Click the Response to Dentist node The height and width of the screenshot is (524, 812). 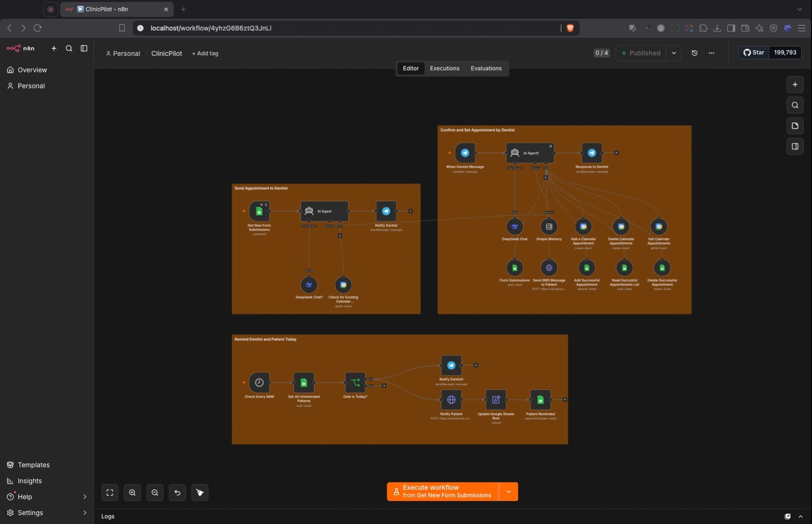click(592, 153)
